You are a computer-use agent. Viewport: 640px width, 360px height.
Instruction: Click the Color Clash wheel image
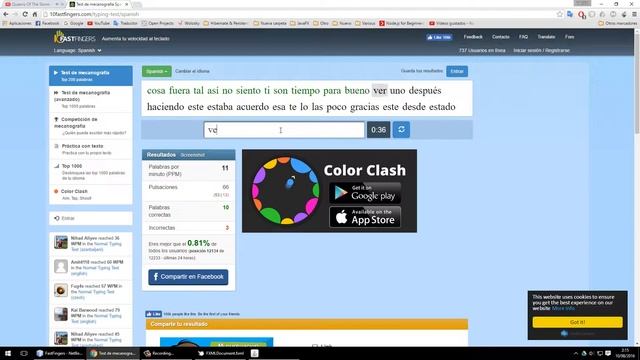(285, 190)
